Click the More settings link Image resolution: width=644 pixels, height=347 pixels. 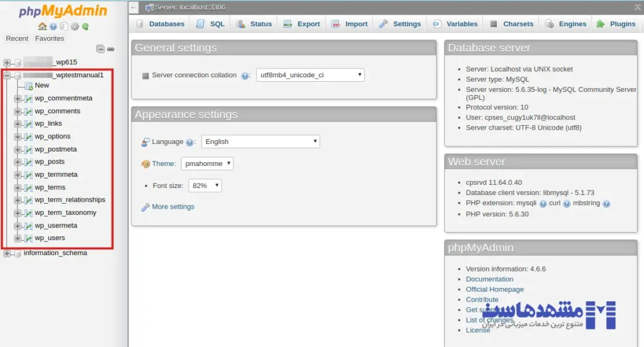click(x=173, y=207)
